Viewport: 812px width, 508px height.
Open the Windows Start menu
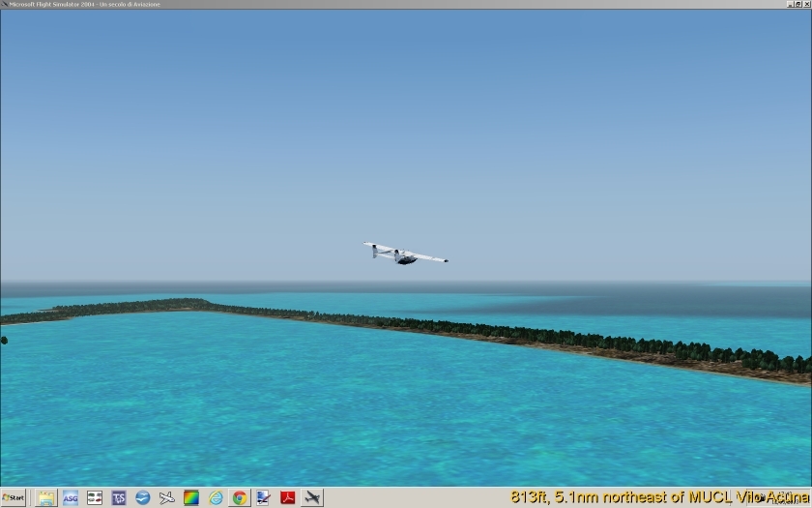point(13,497)
